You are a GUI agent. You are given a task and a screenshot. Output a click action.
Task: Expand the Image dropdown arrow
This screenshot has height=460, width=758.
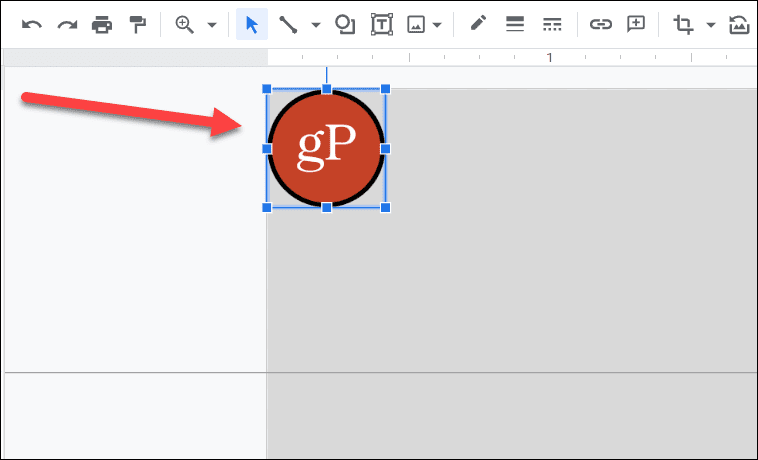tap(437, 25)
